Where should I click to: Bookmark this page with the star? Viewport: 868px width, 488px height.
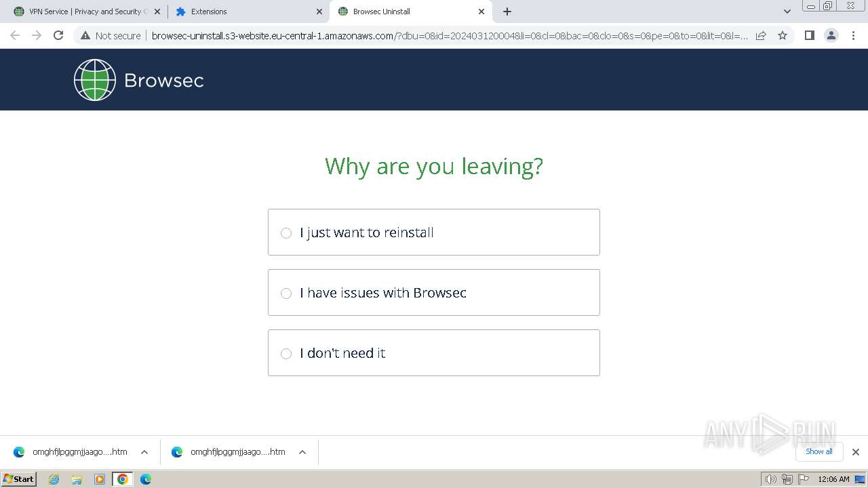tap(783, 35)
